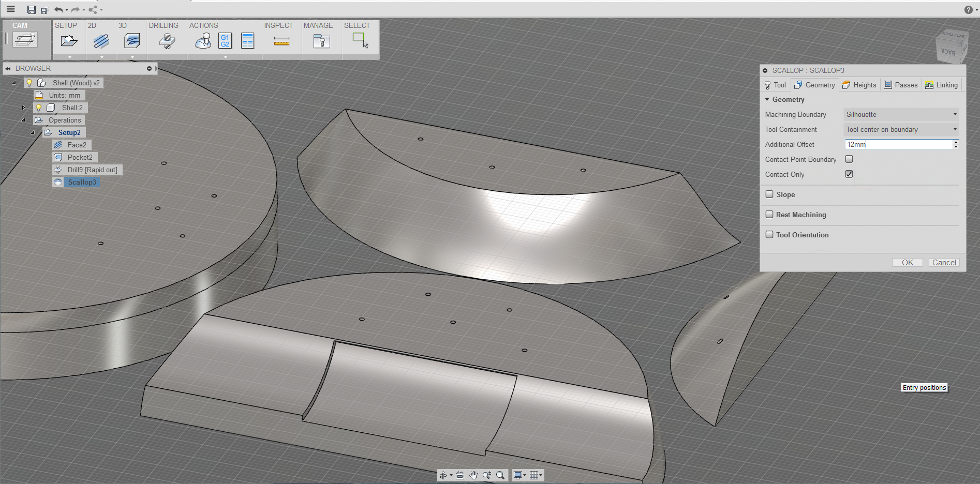This screenshot has height=484, width=980.
Task: Click the look-at icon in navigation bar
Action: pyautogui.click(x=460, y=475)
